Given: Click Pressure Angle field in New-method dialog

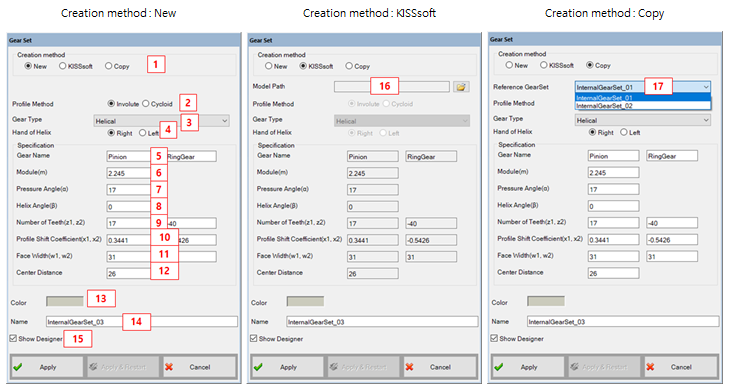Looking at the screenshot, I should pos(132,190).
